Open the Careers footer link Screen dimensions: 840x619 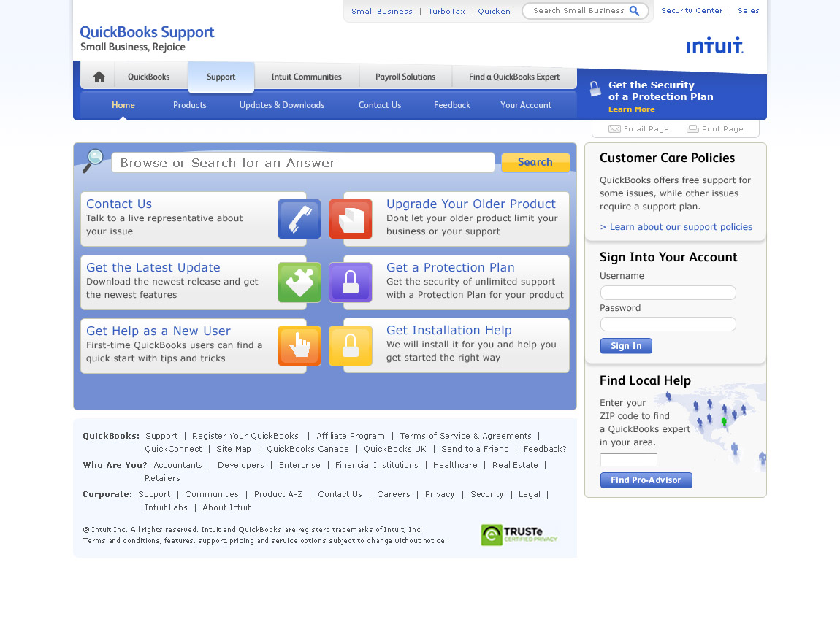click(393, 494)
